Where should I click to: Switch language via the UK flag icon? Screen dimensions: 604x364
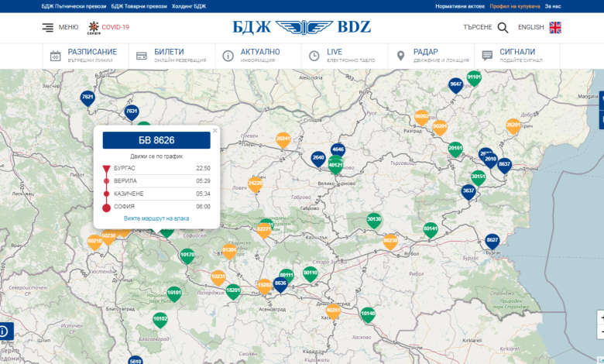[555, 27]
